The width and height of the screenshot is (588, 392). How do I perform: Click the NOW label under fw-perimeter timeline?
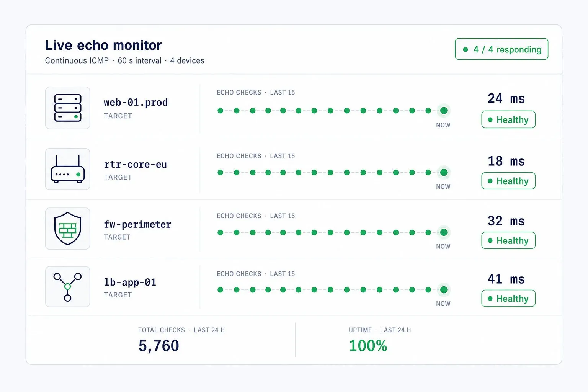coord(443,247)
